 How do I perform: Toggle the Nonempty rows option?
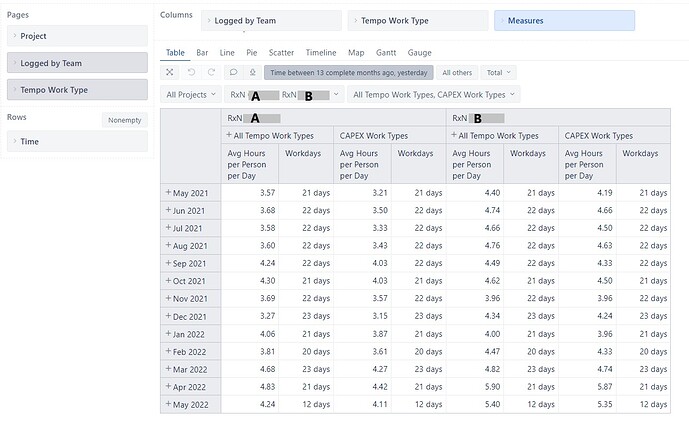coord(125,120)
